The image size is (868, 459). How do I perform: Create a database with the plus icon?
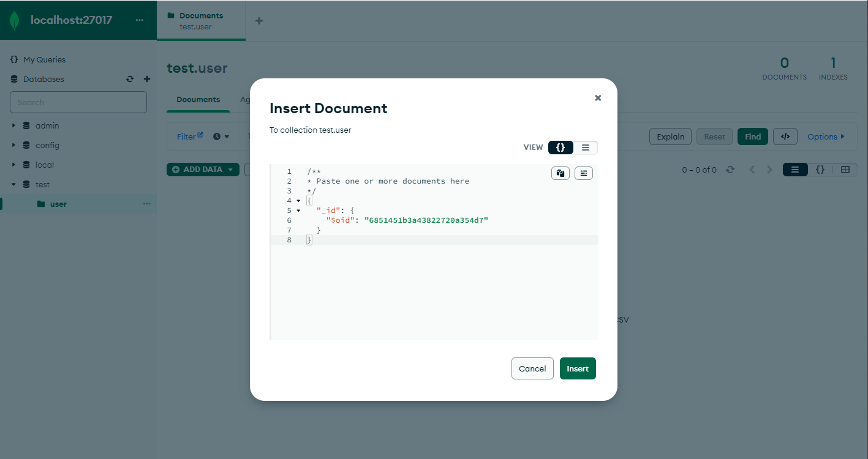(x=147, y=79)
